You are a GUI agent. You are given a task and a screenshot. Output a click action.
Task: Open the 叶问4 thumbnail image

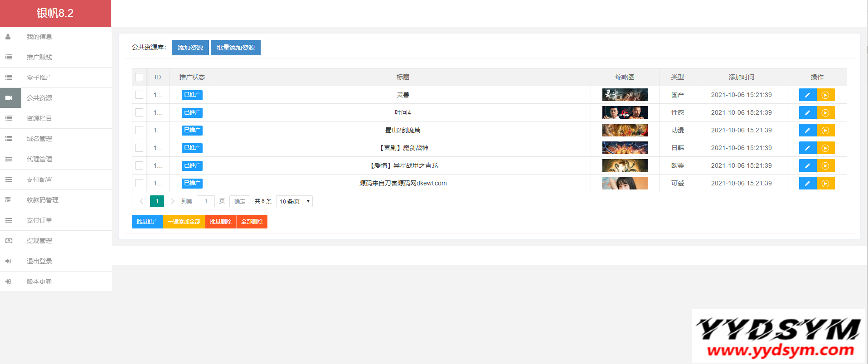625,112
